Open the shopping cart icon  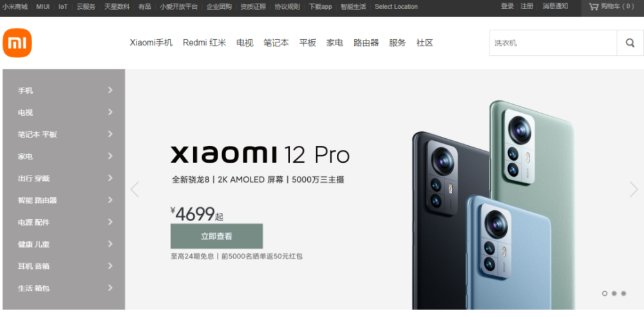coord(593,6)
